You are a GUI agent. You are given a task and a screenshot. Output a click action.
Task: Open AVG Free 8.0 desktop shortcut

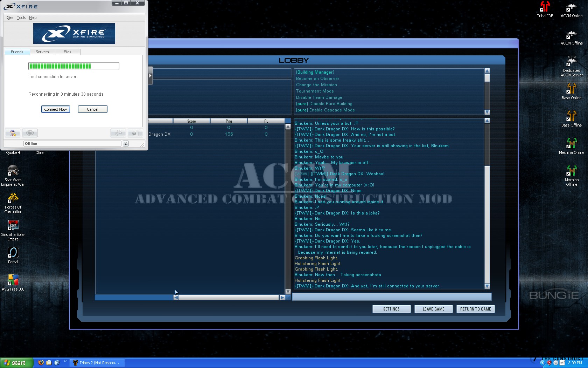[13, 283]
